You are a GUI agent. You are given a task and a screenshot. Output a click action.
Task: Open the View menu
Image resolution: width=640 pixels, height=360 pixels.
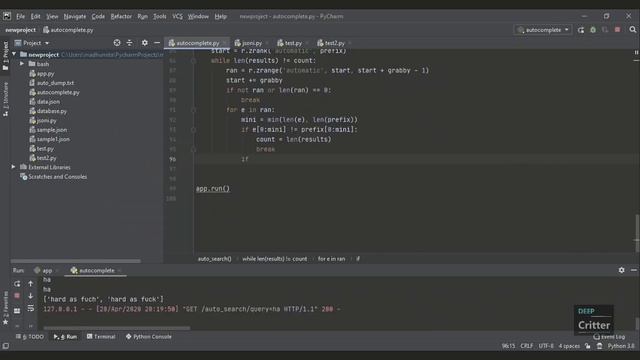pos(52,16)
